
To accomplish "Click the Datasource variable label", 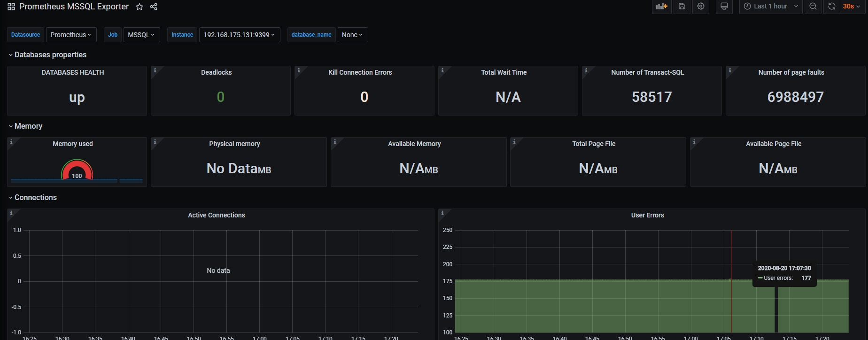I will 26,35.
